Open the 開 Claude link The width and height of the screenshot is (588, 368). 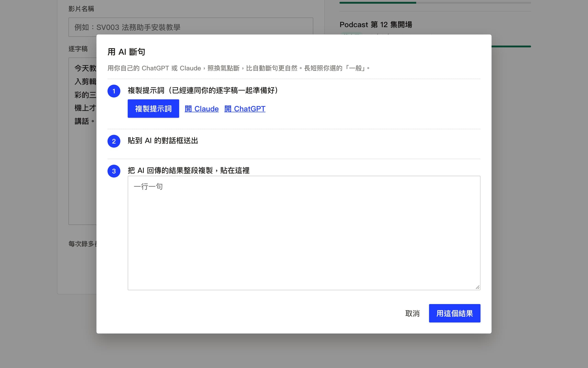202,109
